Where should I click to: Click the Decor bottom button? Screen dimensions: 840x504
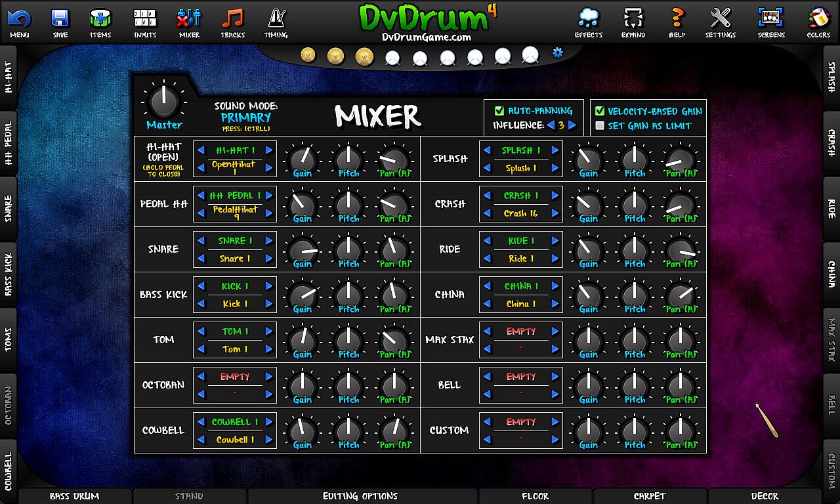(x=765, y=496)
